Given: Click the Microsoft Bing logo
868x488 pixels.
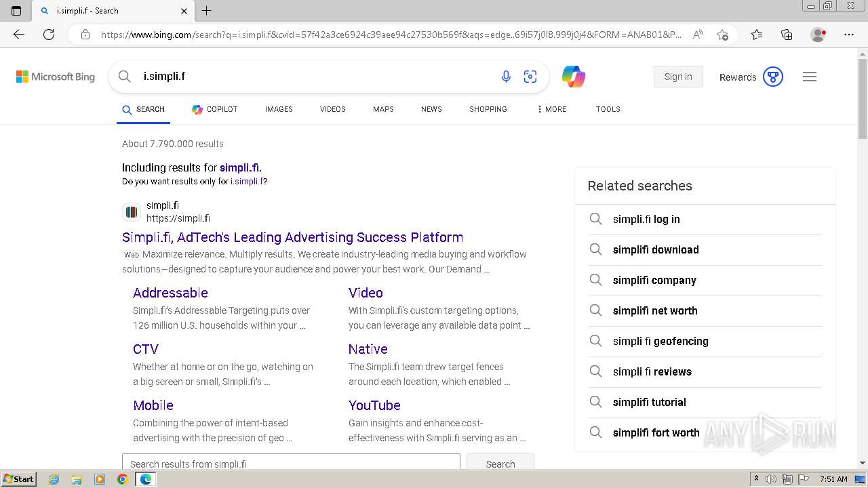Looking at the screenshot, I should click(56, 77).
